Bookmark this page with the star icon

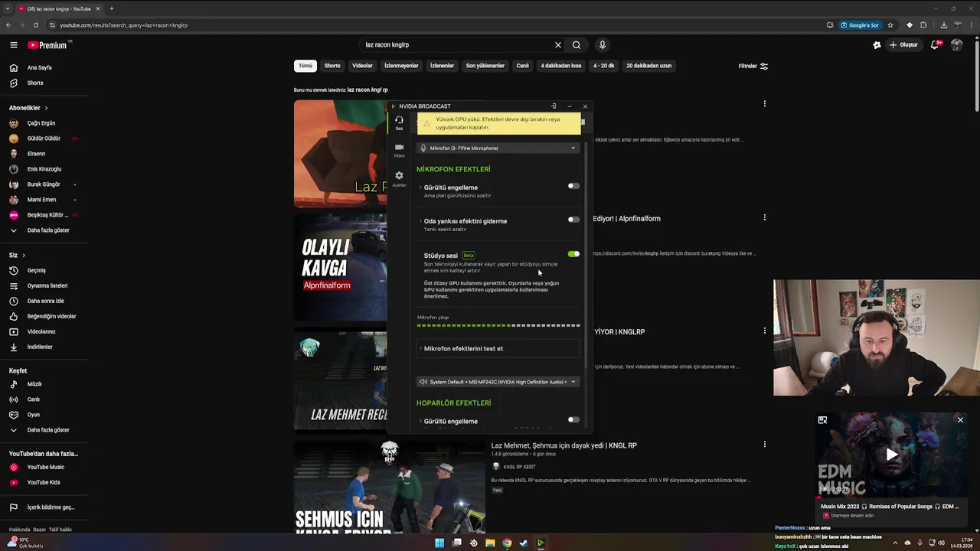coord(890,25)
